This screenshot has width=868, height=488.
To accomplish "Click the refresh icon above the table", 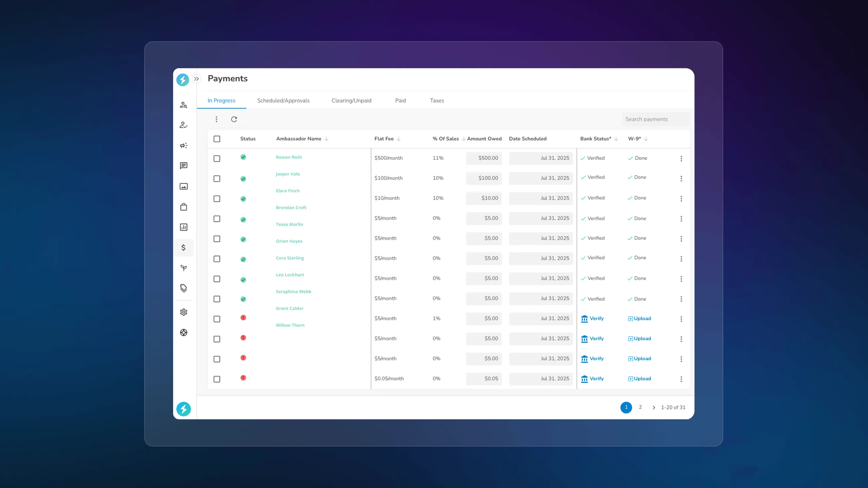I will click(234, 119).
